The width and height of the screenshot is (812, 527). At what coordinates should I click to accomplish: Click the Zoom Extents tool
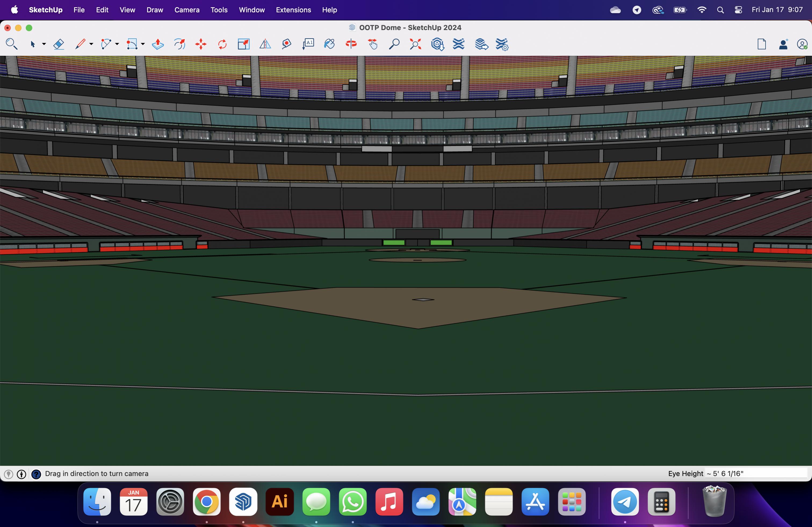click(x=416, y=44)
